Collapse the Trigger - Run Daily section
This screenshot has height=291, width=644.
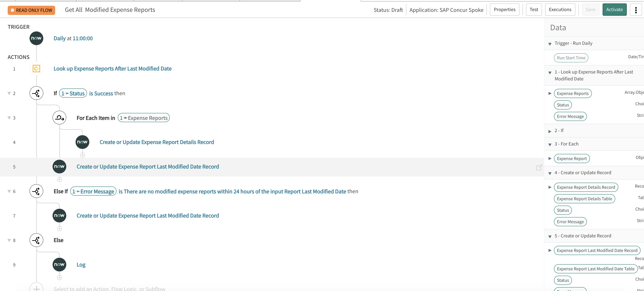pos(550,44)
